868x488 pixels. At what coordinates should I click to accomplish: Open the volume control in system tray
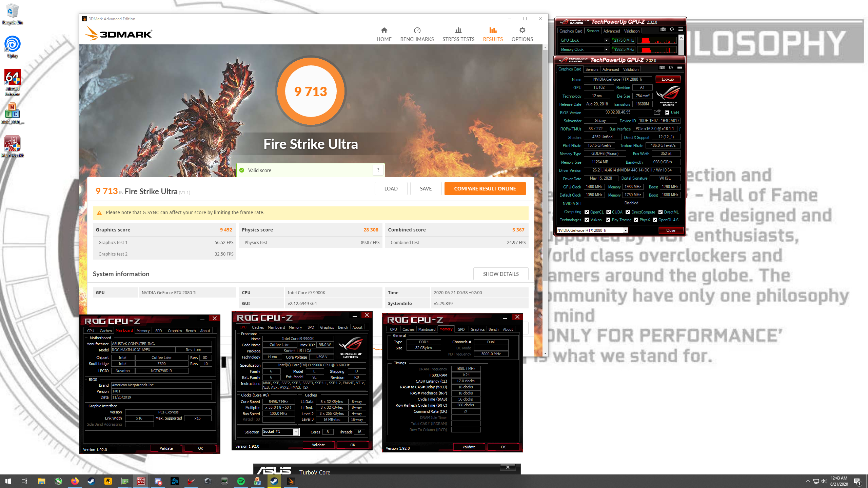point(824,481)
